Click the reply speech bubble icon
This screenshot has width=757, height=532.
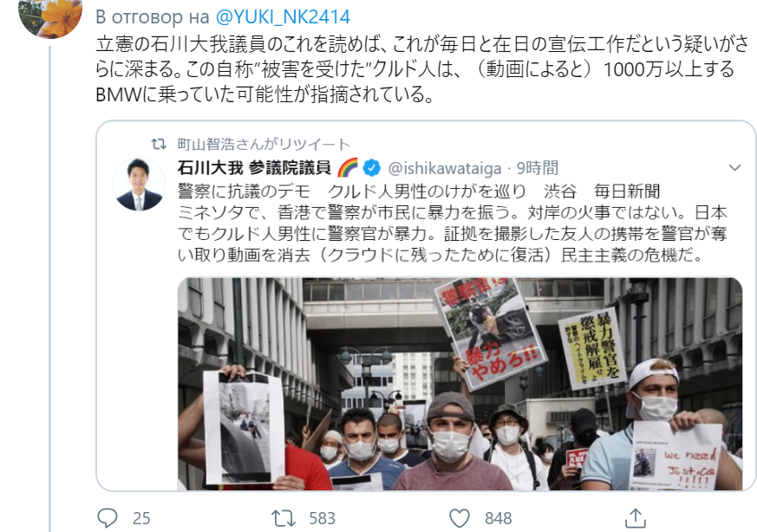coord(108,518)
